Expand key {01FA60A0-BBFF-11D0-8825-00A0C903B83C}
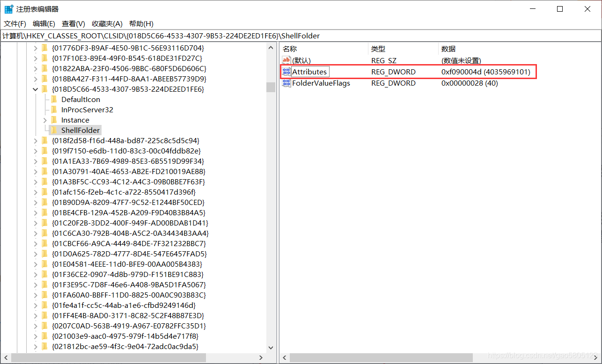Image resolution: width=602 pixels, height=364 pixels. tap(36, 295)
